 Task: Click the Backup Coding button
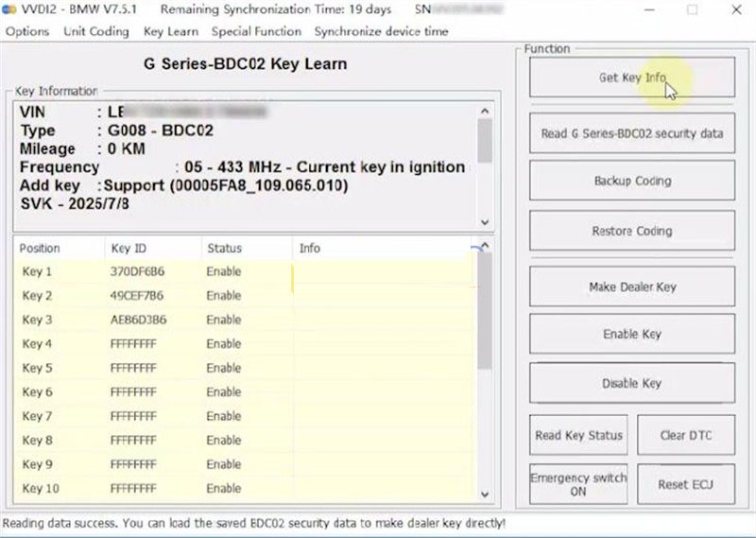[632, 181]
